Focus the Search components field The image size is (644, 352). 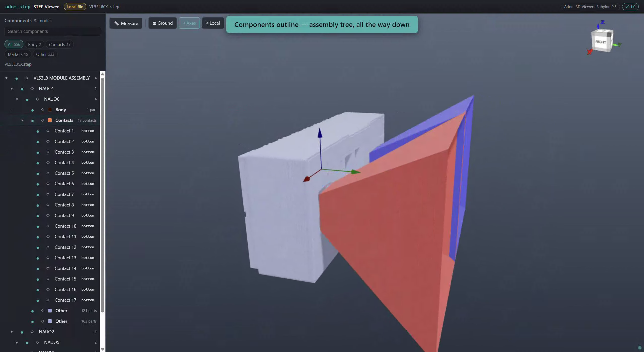(x=53, y=31)
